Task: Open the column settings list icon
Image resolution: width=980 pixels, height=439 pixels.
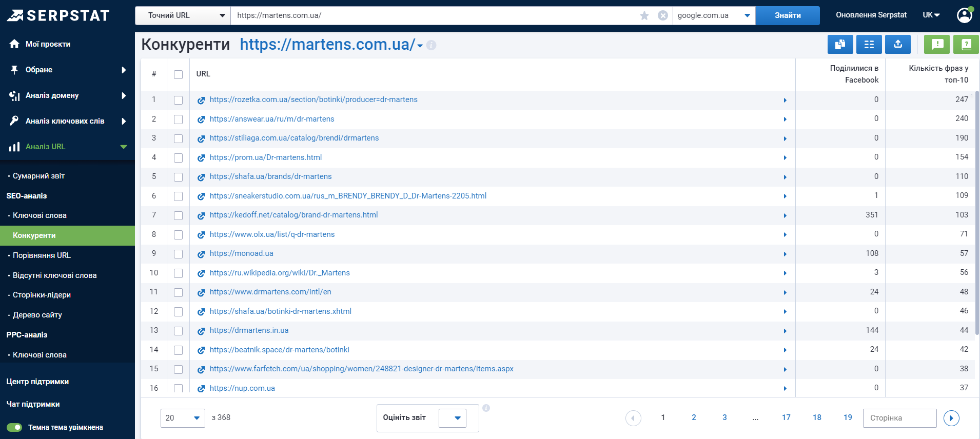Action: click(x=869, y=45)
